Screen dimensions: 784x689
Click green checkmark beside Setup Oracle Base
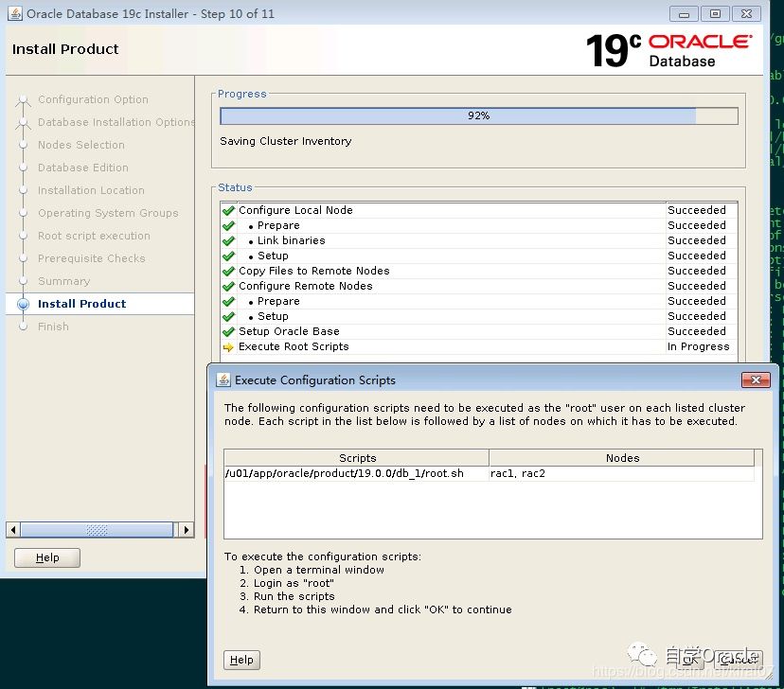[x=228, y=332]
